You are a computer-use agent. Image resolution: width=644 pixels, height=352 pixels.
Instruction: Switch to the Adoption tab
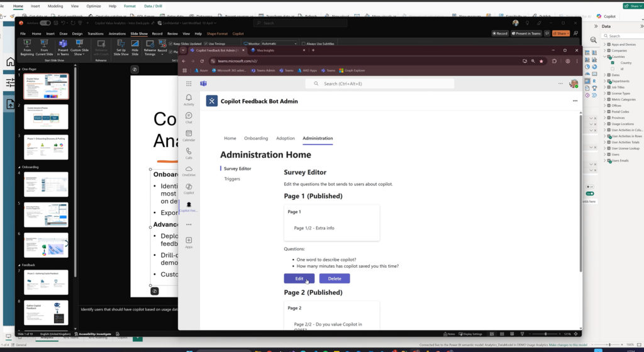[x=286, y=138]
